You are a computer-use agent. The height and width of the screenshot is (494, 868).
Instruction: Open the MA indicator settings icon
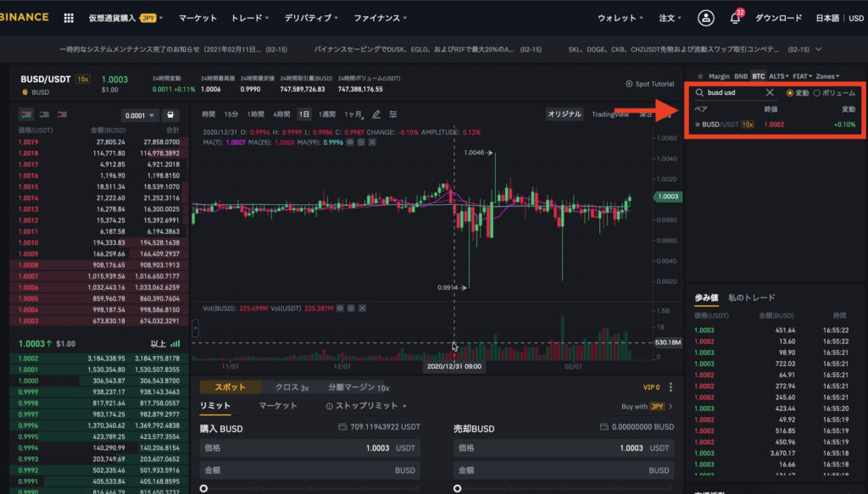tap(361, 142)
